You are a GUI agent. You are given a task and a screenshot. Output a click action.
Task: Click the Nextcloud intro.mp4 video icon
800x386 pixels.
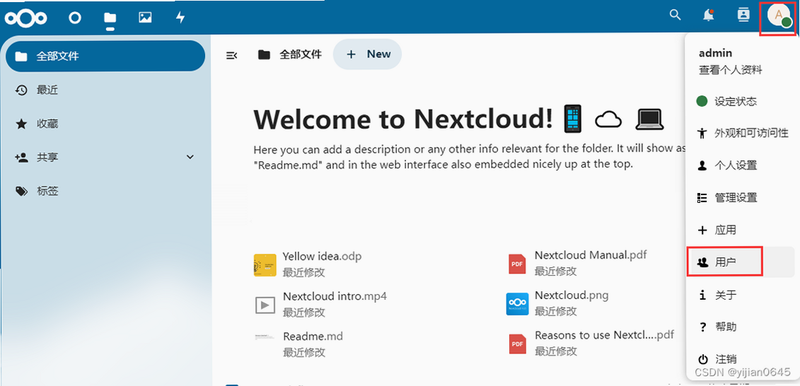pos(265,305)
